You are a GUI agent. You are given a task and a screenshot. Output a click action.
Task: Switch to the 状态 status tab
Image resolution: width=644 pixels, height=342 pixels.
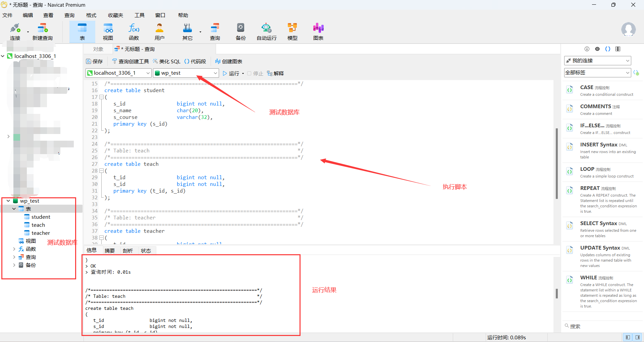click(146, 251)
